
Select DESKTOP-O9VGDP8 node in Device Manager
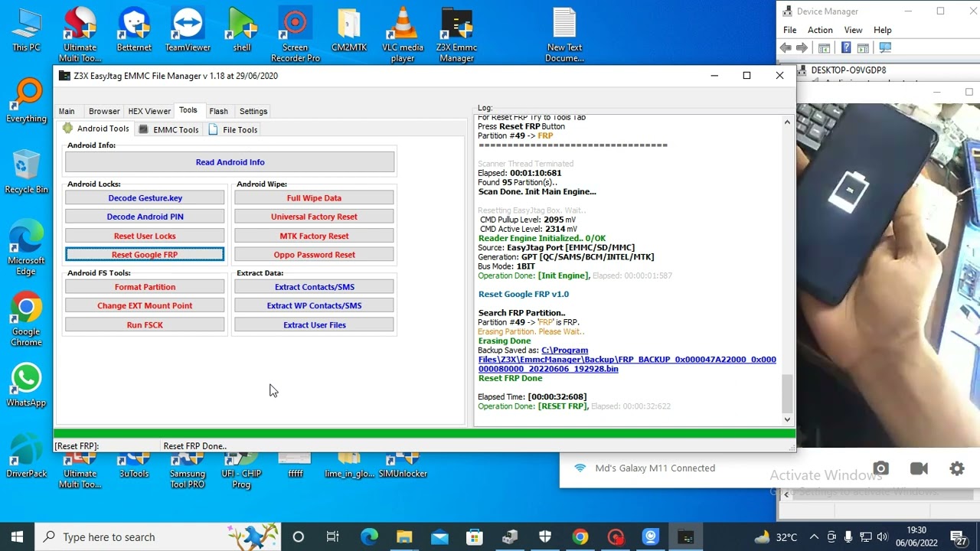coord(848,70)
